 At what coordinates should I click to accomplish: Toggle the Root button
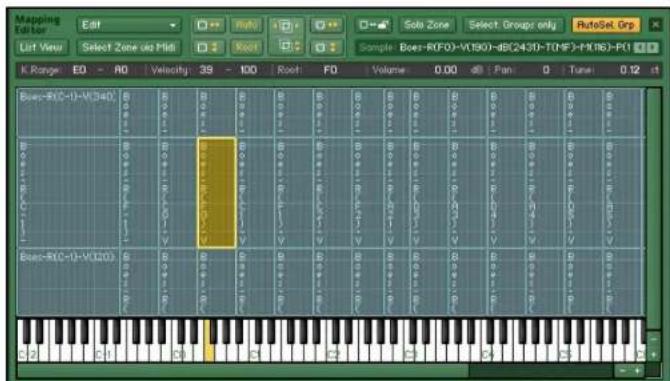pos(247,47)
